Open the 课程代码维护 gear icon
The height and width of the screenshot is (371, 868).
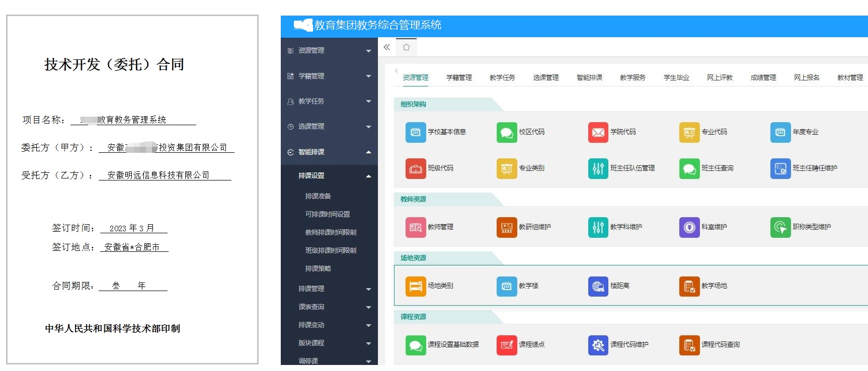coord(598,345)
